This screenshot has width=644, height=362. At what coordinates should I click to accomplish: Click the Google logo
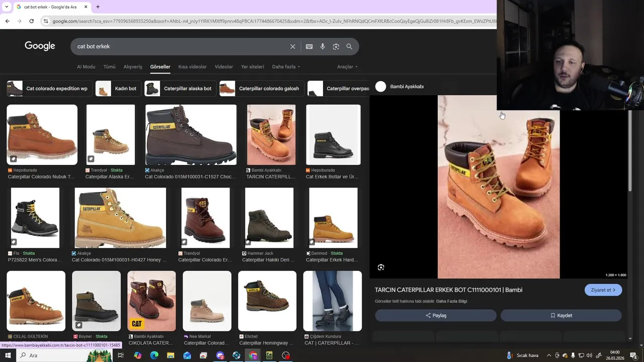point(40,46)
